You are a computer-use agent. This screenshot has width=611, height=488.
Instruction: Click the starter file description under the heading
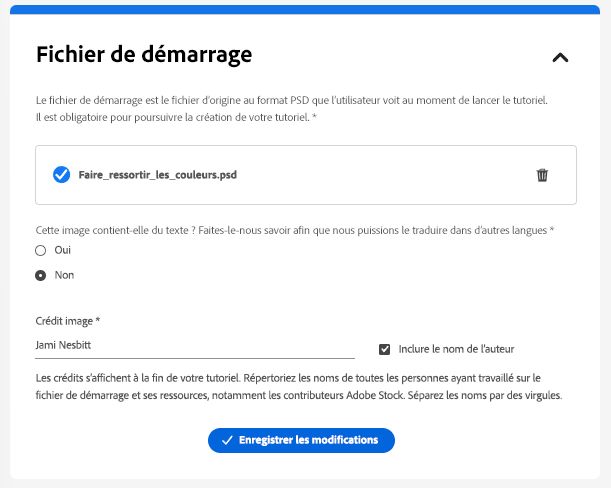click(292, 110)
